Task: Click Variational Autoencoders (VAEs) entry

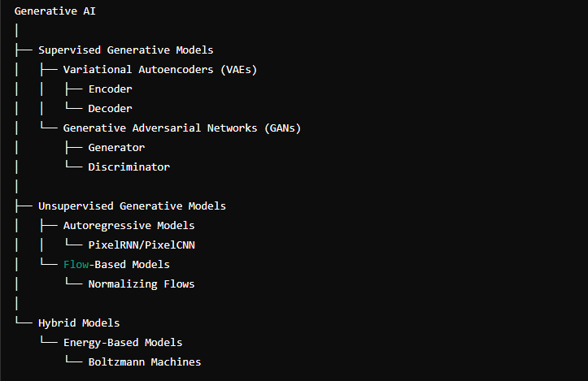Action: click(x=160, y=70)
